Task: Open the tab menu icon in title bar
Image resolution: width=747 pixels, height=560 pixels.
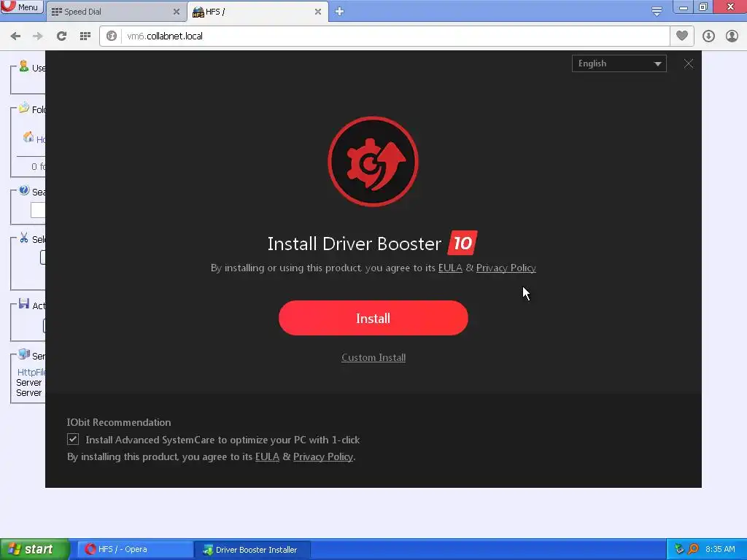Action: (657, 12)
